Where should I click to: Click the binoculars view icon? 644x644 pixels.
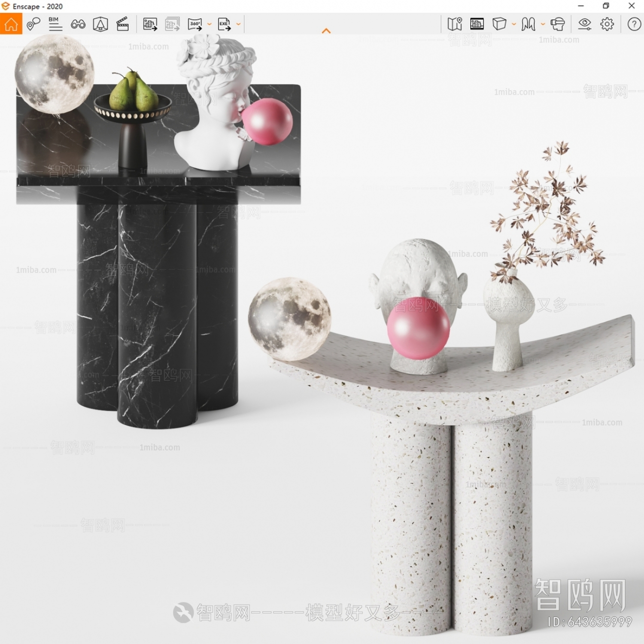(78, 24)
